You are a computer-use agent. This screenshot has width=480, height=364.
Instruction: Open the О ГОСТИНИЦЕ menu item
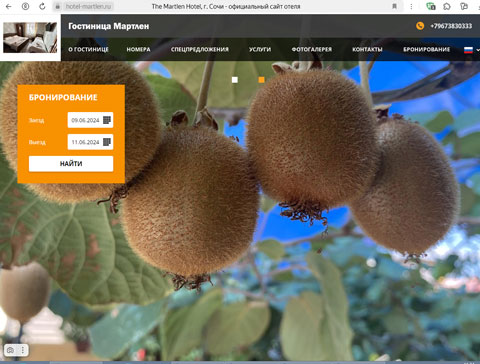[88, 49]
